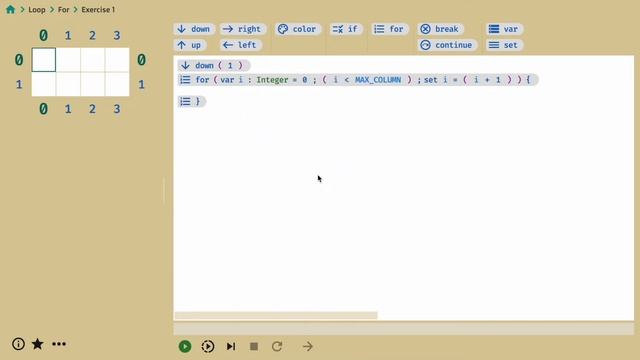Select the down ( 1 ) code line
640x360 pixels.
[x=213, y=65]
